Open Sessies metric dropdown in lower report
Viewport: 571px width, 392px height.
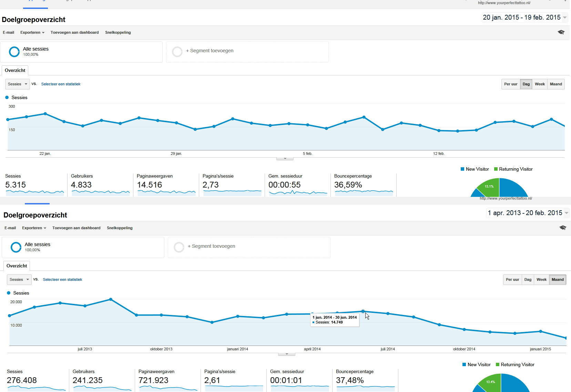coord(19,279)
